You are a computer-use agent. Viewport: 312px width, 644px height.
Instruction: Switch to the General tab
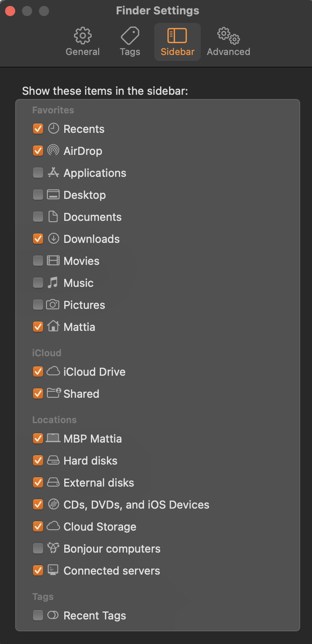tap(83, 42)
